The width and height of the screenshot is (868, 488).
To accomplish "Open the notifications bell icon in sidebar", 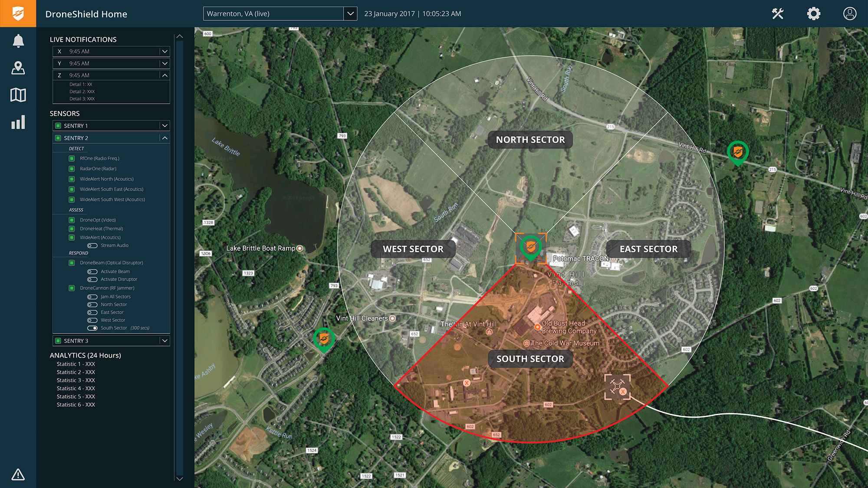I will point(18,41).
